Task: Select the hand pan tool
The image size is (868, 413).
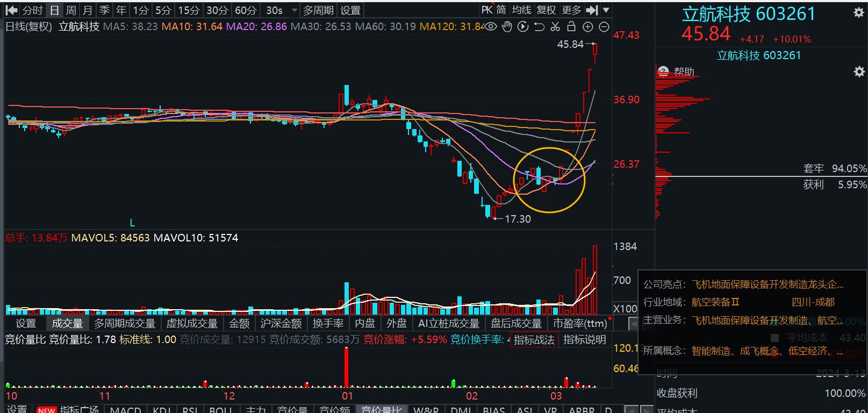Action: 507,26
